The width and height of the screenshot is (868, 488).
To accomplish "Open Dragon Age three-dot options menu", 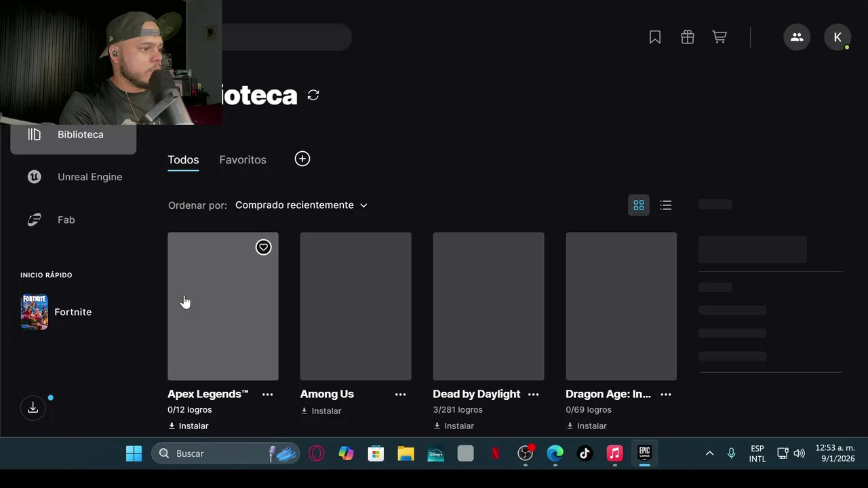I will [666, 394].
